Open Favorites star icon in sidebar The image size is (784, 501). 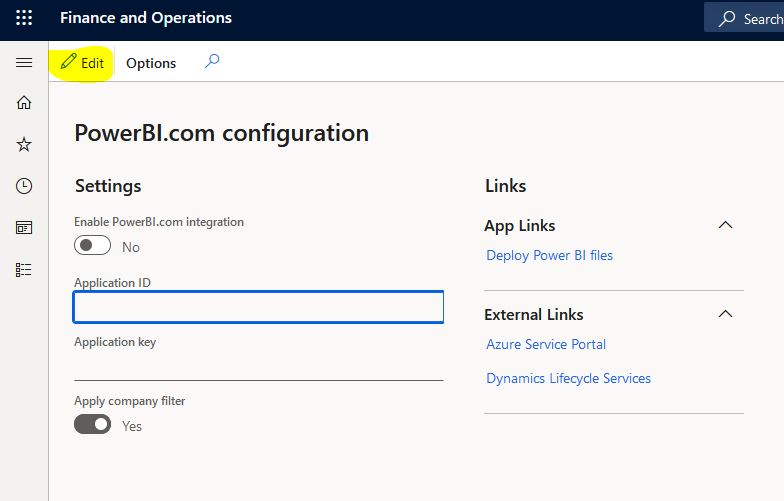24,144
